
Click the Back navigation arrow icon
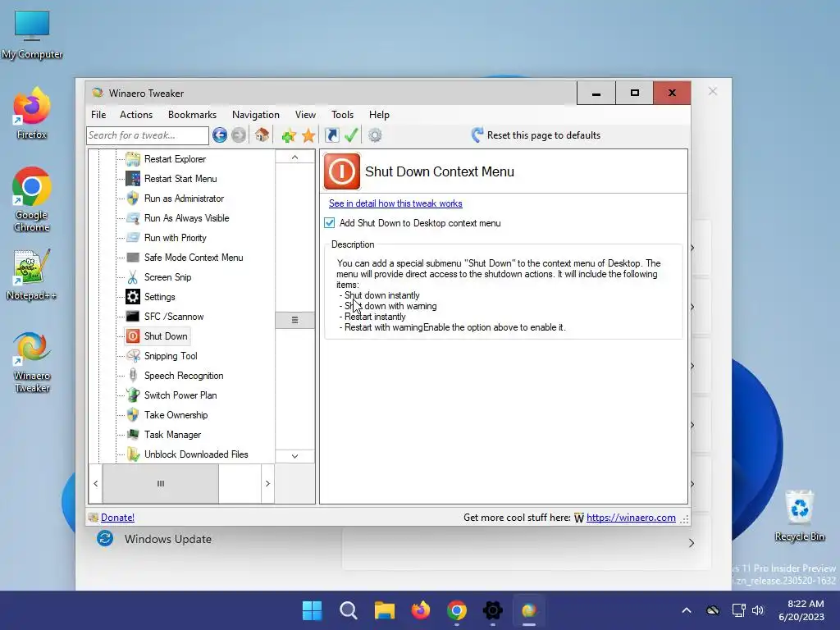[x=220, y=135]
